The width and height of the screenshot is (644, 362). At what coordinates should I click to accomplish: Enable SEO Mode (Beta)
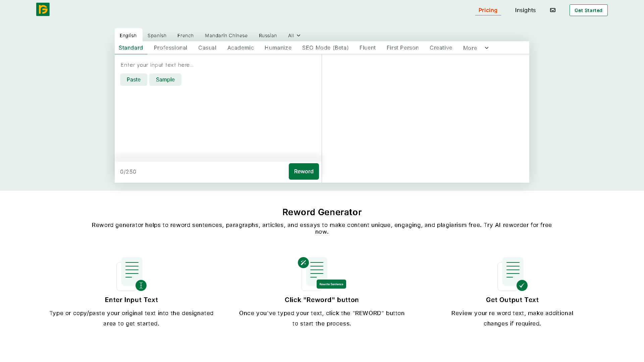325,48
